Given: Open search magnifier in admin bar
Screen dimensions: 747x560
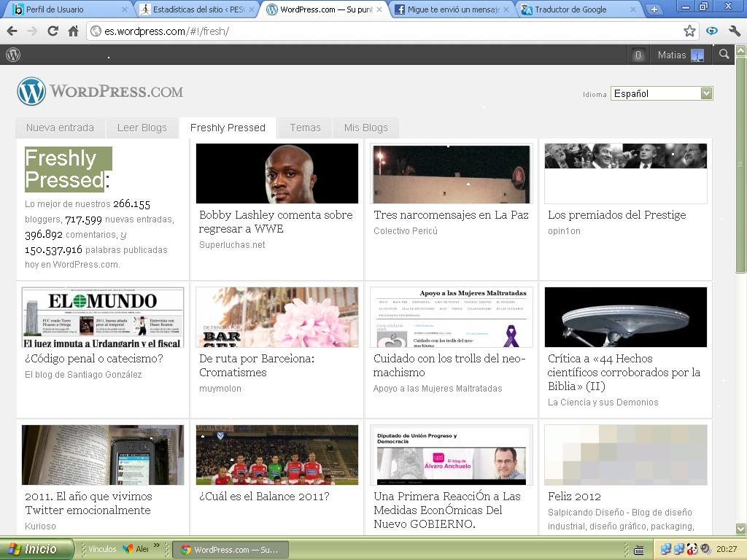Looking at the screenshot, I should pyautogui.click(x=724, y=55).
